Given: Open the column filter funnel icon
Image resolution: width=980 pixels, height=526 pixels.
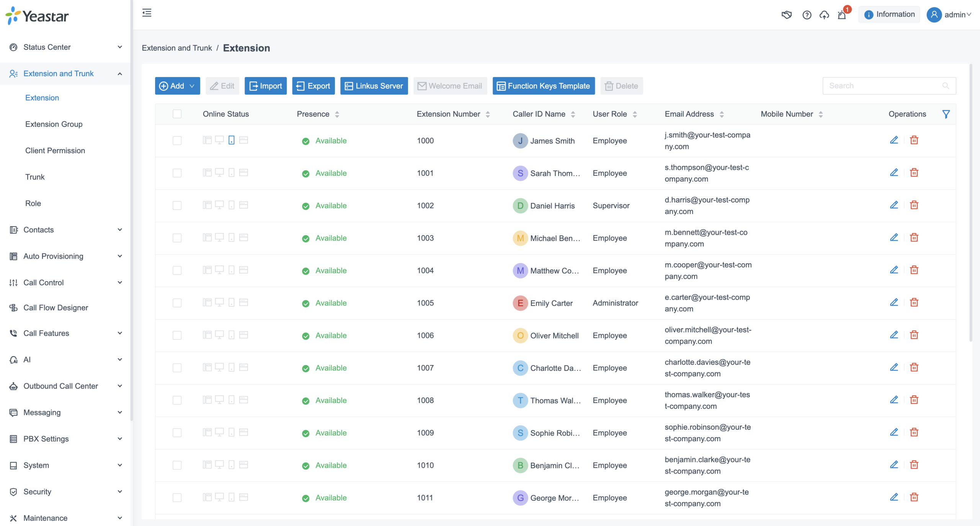Looking at the screenshot, I should pos(946,114).
